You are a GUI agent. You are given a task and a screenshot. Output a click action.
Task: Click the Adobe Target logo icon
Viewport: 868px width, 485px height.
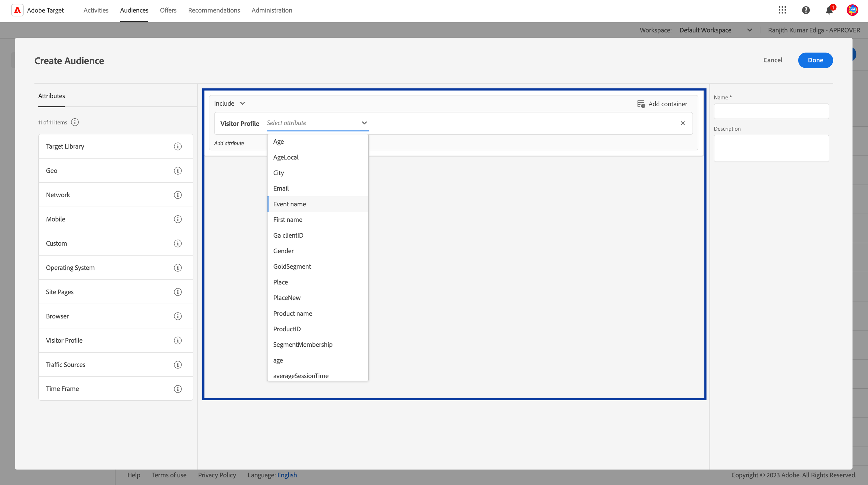coord(18,10)
